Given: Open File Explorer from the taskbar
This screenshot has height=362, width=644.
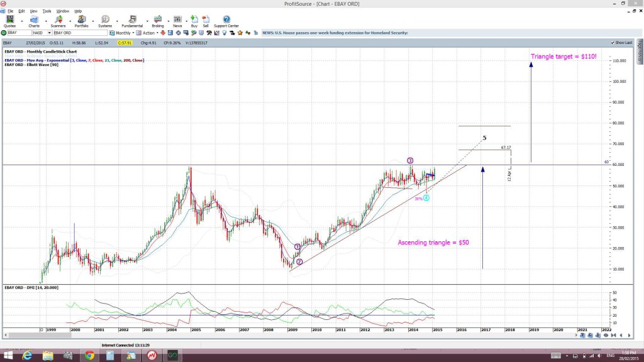Looking at the screenshot, I should coord(48,356).
